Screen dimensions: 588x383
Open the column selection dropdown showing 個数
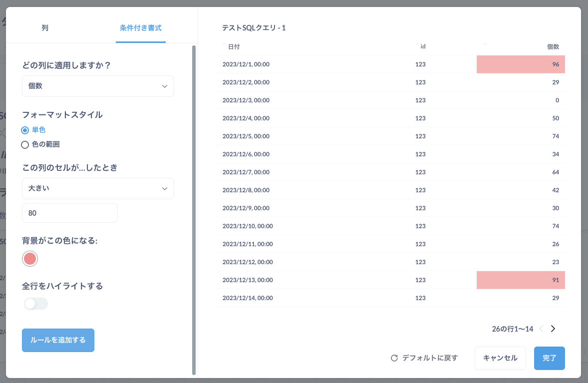pos(98,86)
